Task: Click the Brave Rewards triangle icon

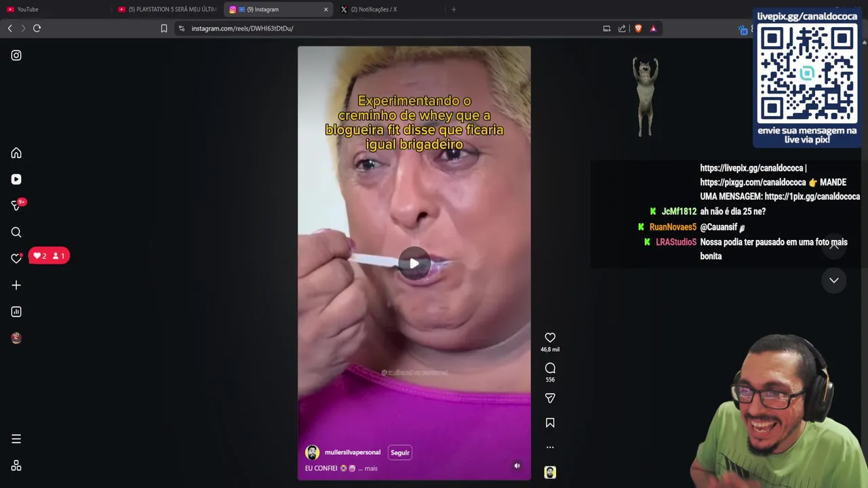Action: coord(653,28)
